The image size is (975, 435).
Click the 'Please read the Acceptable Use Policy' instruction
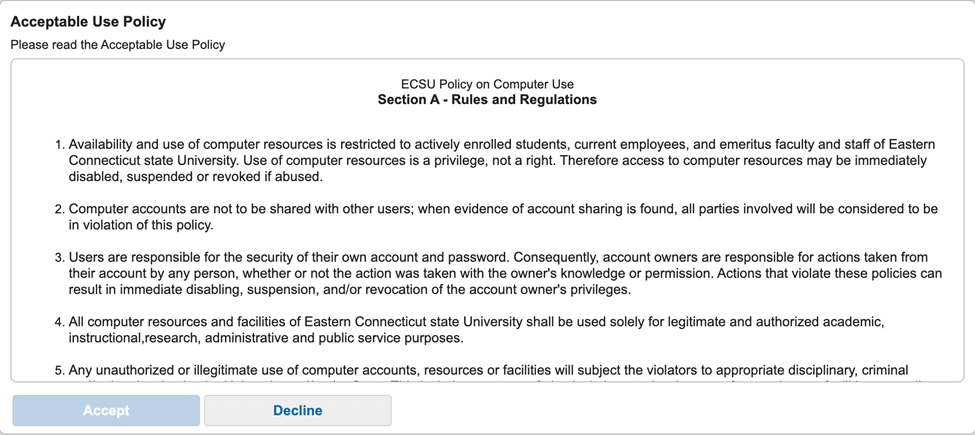(x=118, y=45)
